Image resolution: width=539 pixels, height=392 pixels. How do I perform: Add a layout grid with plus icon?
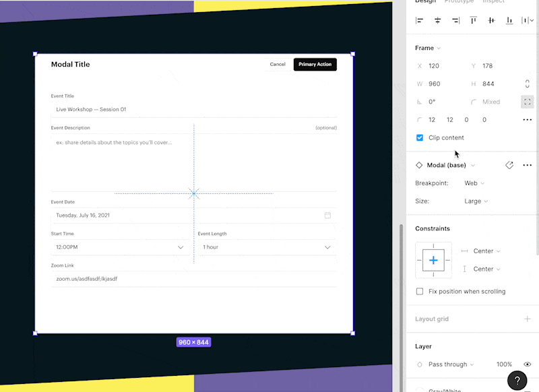[527, 319]
